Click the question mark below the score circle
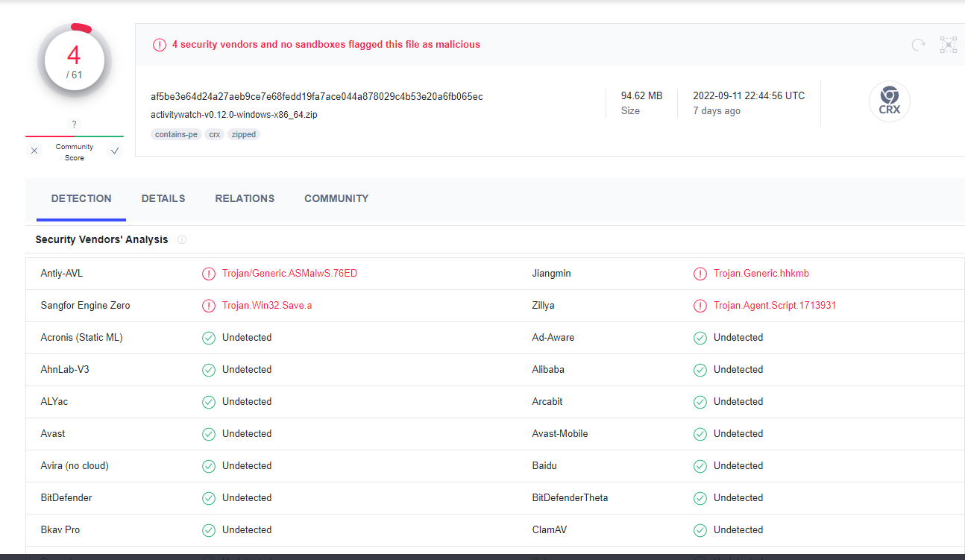 pyautogui.click(x=74, y=124)
